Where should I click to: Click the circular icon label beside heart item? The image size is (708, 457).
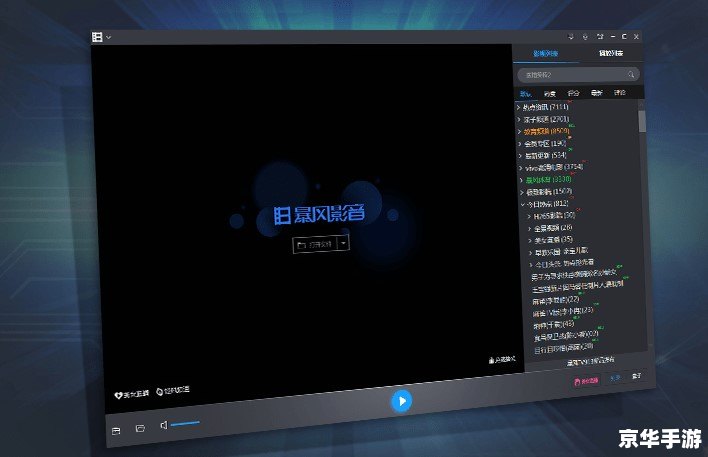click(x=173, y=390)
